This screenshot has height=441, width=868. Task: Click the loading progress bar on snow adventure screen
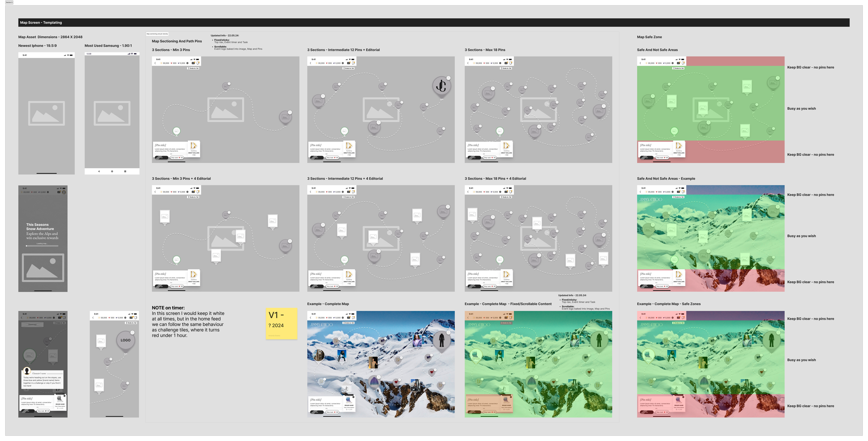[x=42, y=246]
